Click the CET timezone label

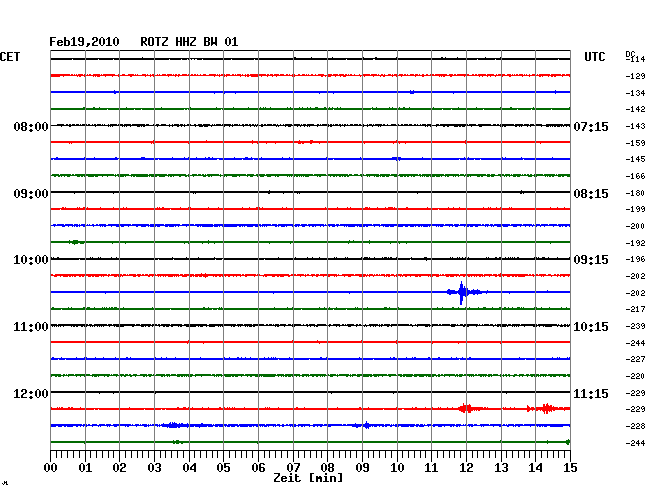[10, 57]
